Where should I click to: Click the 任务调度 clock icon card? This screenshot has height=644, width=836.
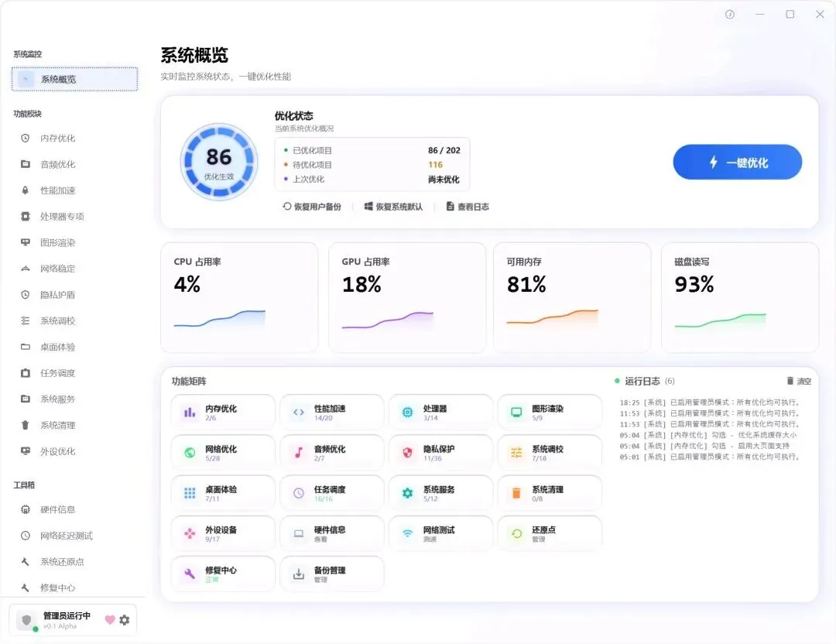click(x=331, y=493)
